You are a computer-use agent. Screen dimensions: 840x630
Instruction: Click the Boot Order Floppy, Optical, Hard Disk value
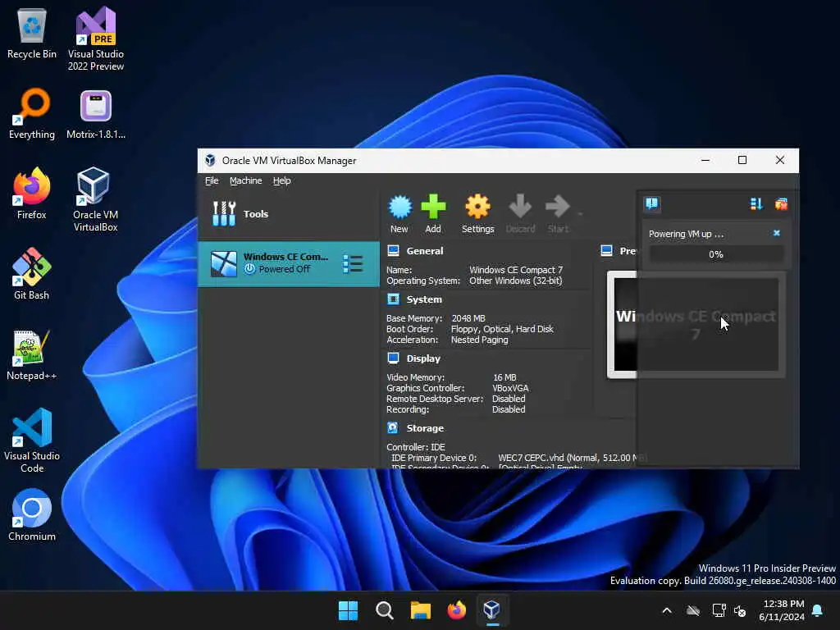click(x=502, y=329)
